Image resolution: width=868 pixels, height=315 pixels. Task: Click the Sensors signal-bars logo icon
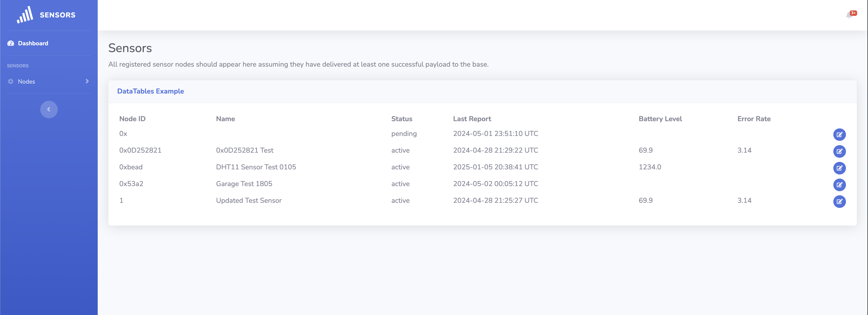pos(25,15)
